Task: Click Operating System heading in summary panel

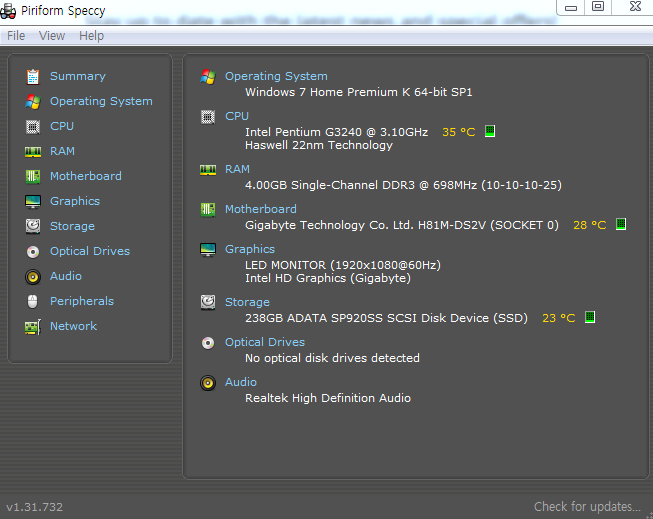Action: 276,76
